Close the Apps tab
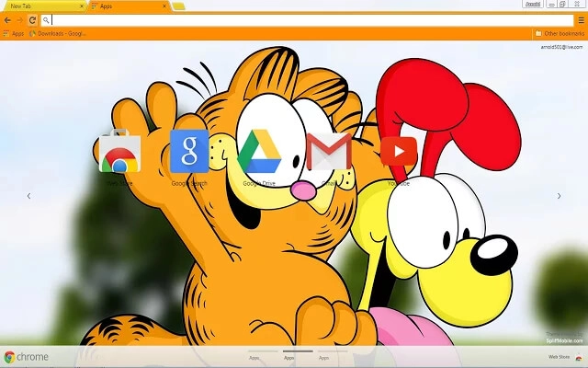Viewport: 588px width, 368px height. 164,6
